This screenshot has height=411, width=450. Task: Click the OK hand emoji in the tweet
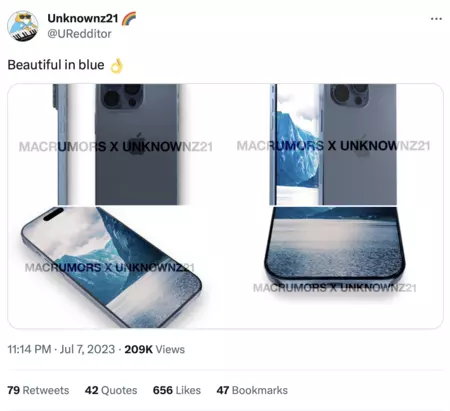tap(116, 65)
